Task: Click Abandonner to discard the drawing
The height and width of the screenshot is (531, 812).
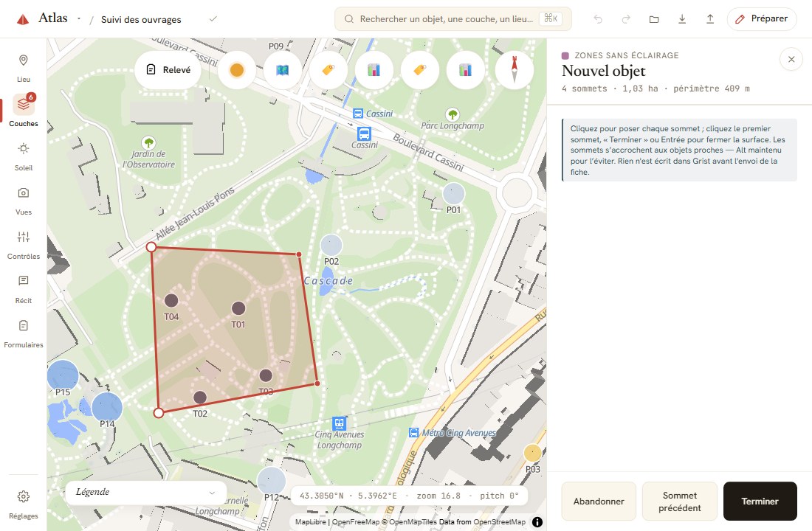Action: click(x=599, y=501)
